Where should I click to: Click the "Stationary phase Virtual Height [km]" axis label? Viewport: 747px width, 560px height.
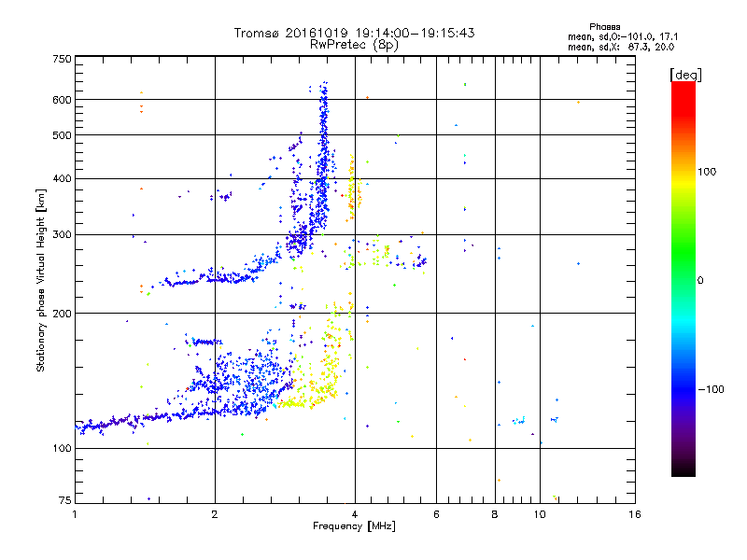click(x=40, y=280)
